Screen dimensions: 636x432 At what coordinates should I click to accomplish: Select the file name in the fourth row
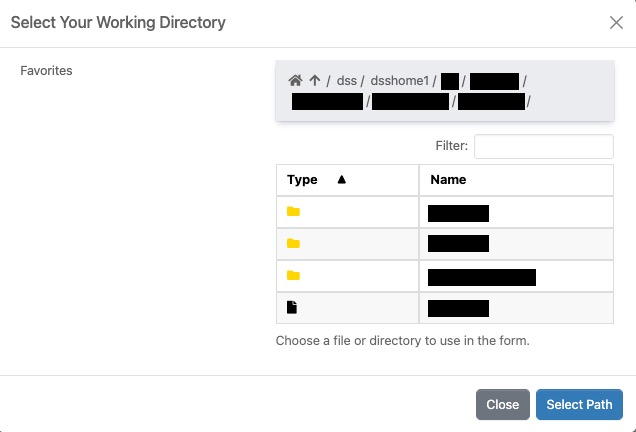click(x=458, y=308)
